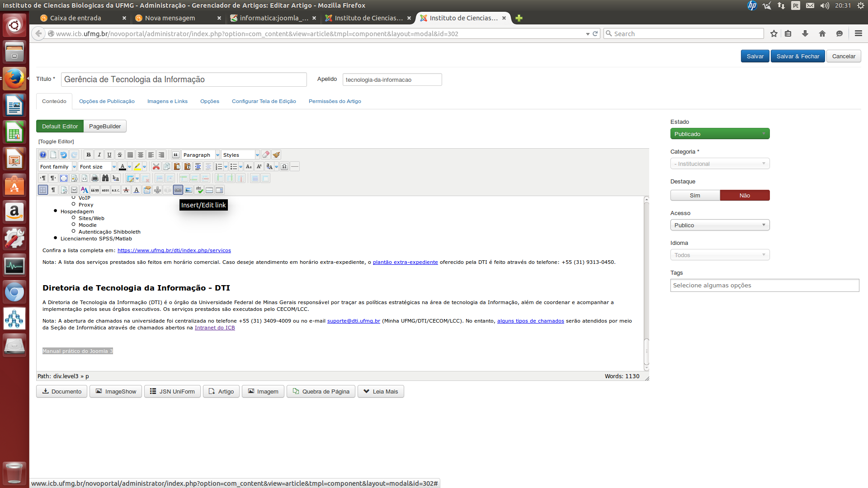Switch to the PageBuilder editor
868x488 pixels.
[x=105, y=127]
